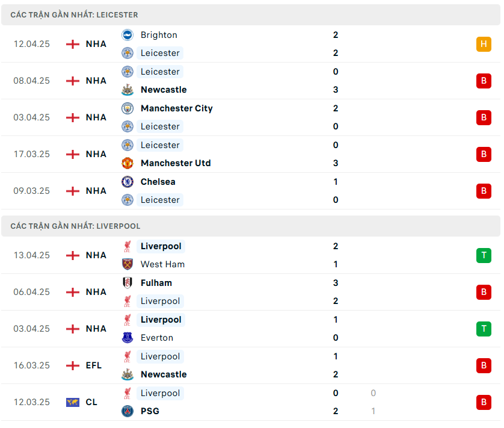Image resolution: width=504 pixels, height=428 pixels.
Task: Click the EFL competition label
Action: tap(94, 365)
